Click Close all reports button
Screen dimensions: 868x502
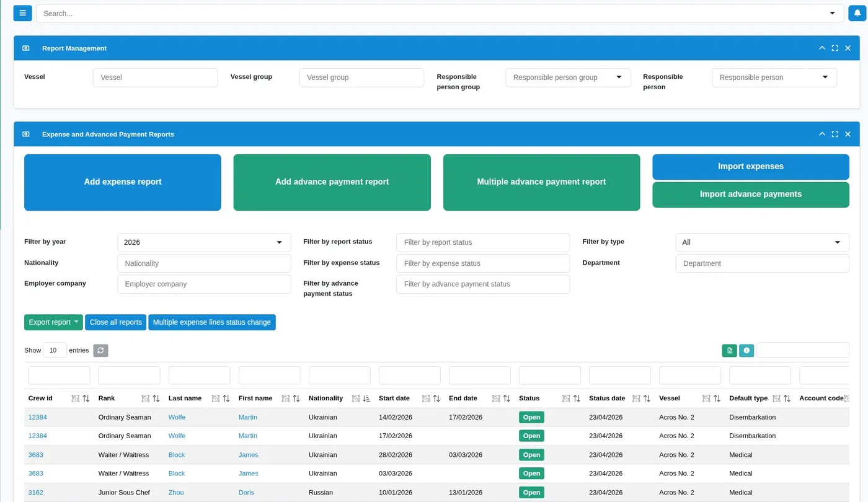(x=116, y=322)
